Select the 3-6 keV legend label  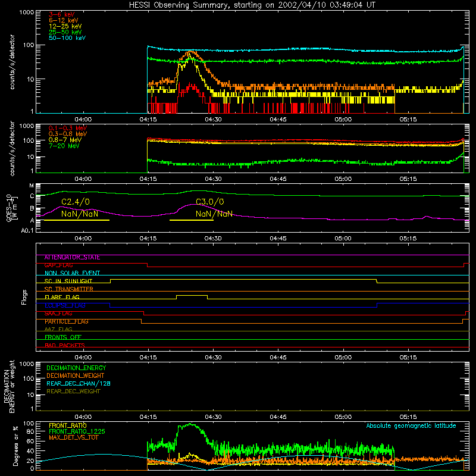click(62, 14)
